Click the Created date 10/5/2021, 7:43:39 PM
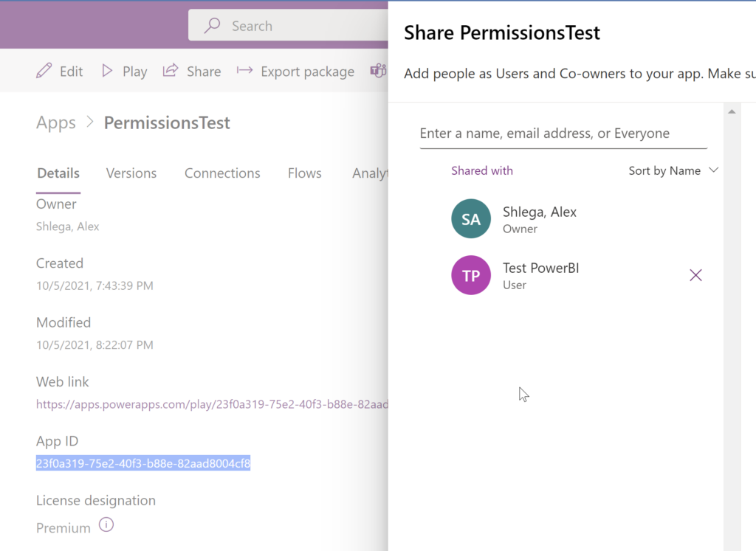 click(94, 285)
